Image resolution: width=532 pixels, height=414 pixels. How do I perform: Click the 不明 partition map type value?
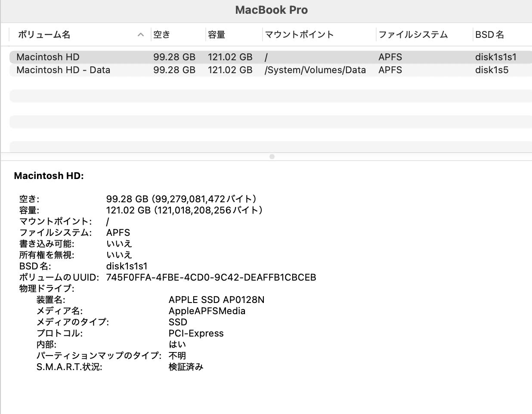pyautogui.click(x=177, y=355)
